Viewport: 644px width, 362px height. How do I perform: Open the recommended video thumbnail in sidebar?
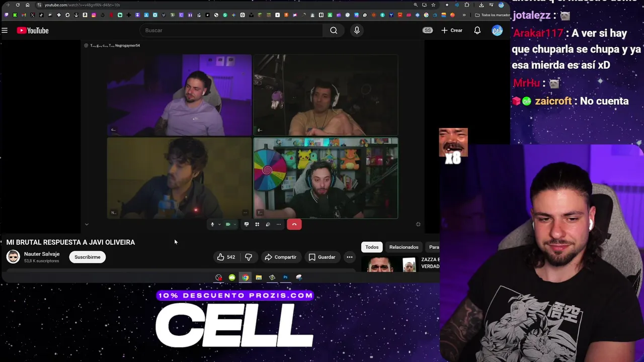point(391,264)
